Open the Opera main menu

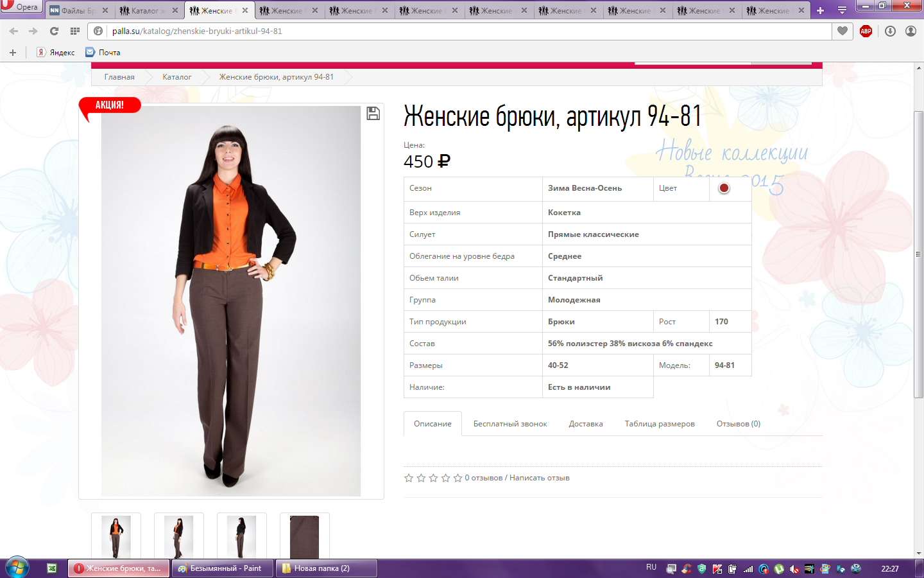(x=21, y=7)
